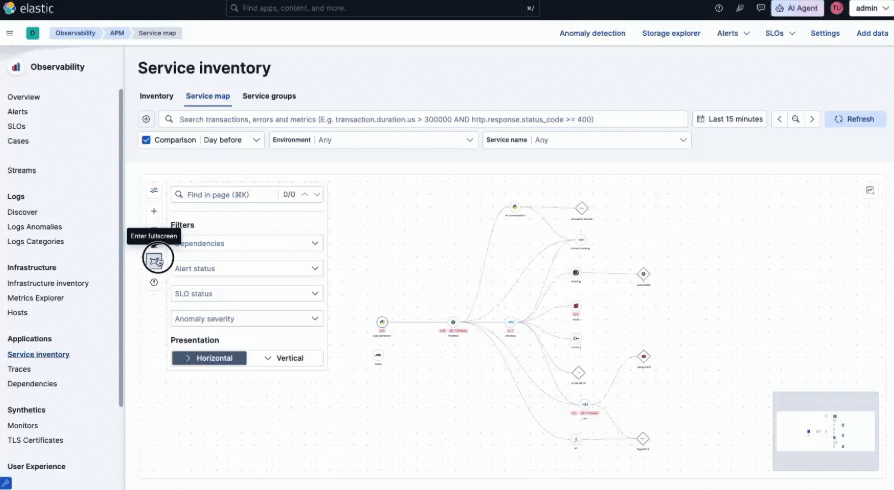Focus the Find in page field
894x490 pixels.
(226, 195)
